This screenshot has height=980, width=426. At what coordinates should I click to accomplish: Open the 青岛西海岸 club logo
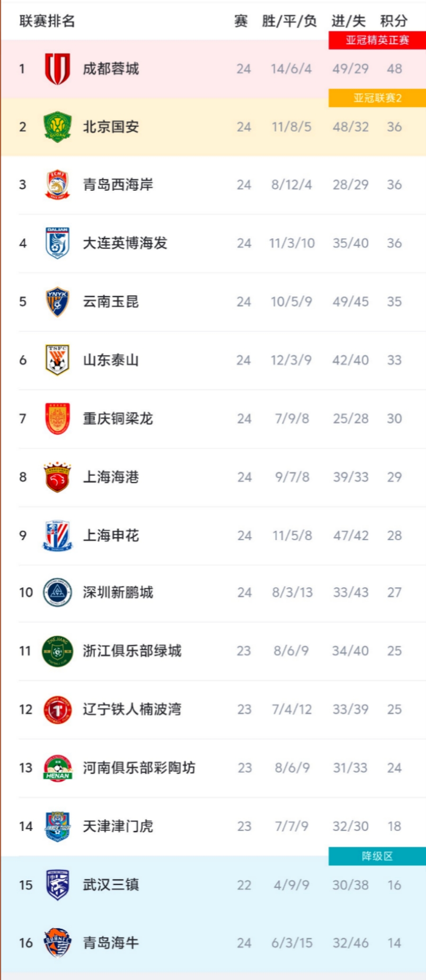click(x=57, y=184)
